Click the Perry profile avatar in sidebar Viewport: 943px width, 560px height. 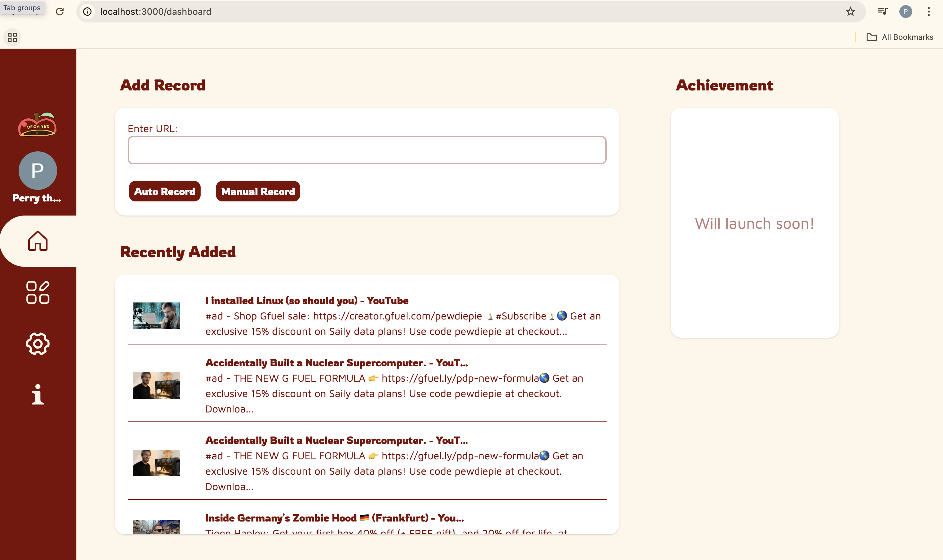(x=38, y=171)
